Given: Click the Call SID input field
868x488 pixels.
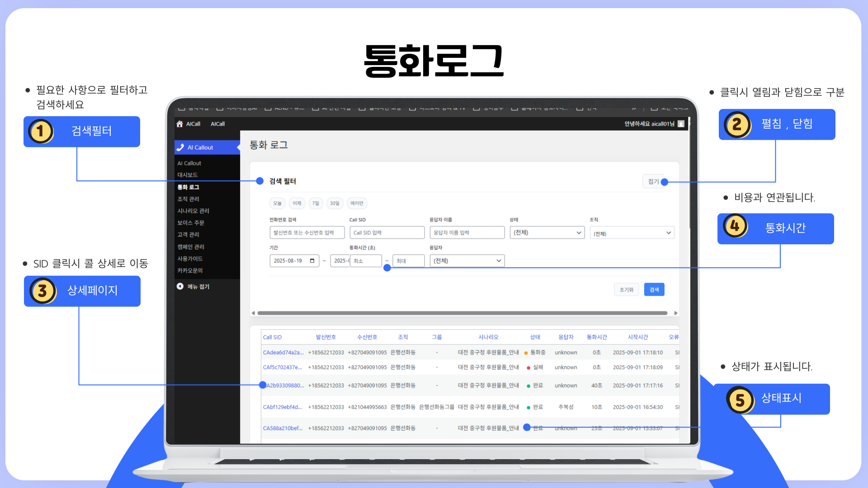Looking at the screenshot, I should 387,233.
